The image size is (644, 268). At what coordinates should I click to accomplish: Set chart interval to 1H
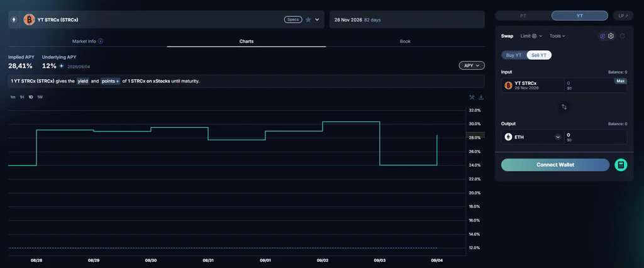[x=22, y=97]
